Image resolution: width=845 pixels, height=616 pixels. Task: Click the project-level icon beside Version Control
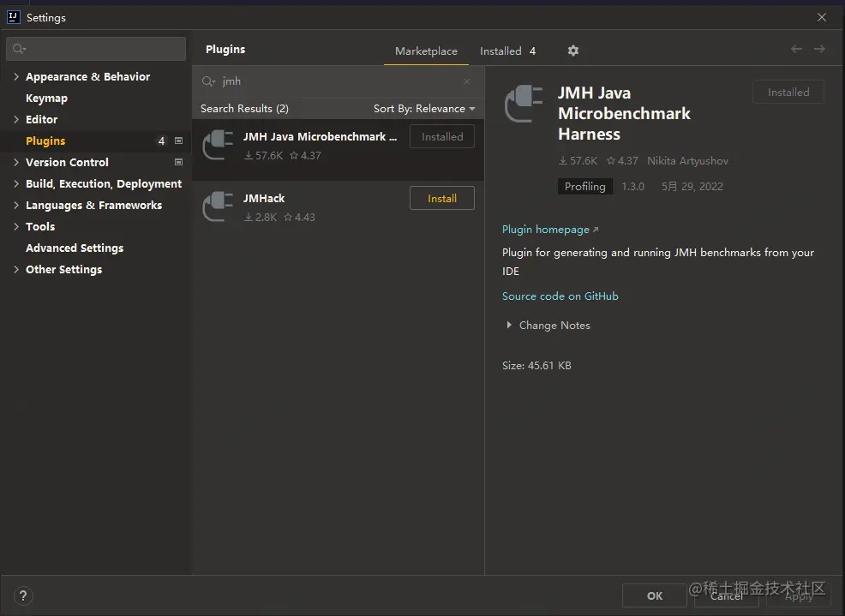click(x=178, y=162)
